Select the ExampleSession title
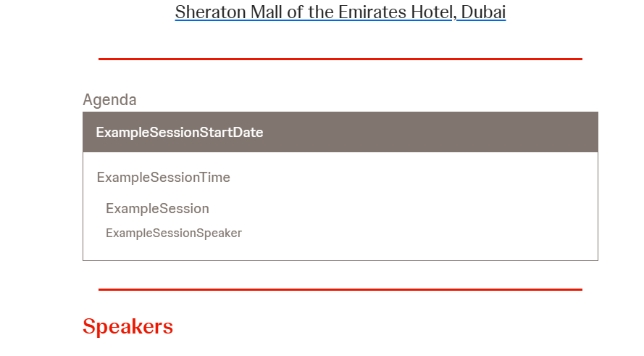Image resolution: width=644 pixels, height=356 pixels. pos(157,208)
